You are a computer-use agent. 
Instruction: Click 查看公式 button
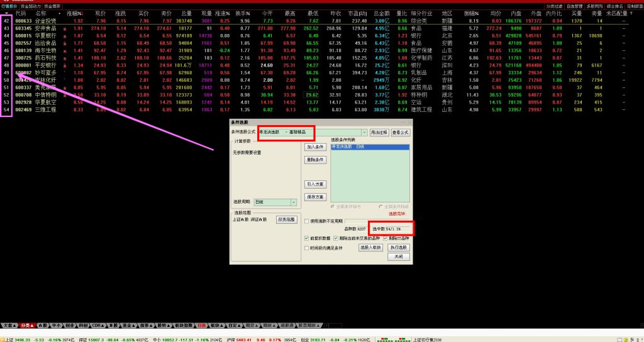pyautogui.click(x=401, y=132)
